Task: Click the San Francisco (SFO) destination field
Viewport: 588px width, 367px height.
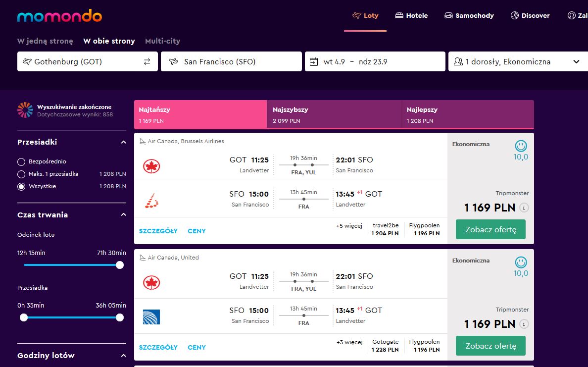Action: tap(231, 61)
